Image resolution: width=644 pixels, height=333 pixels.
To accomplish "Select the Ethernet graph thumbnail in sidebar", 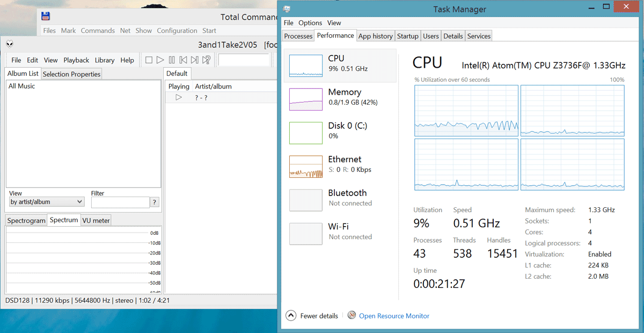I will [x=306, y=166].
